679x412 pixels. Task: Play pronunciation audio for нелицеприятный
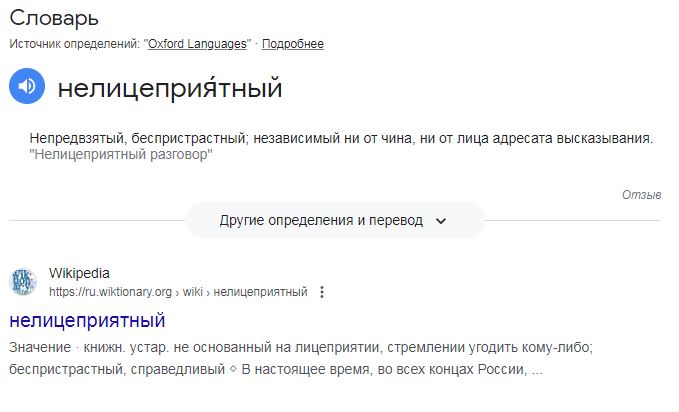(x=27, y=86)
